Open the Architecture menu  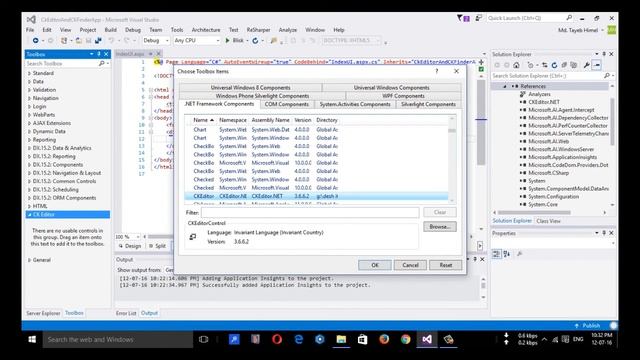pos(206,30)
